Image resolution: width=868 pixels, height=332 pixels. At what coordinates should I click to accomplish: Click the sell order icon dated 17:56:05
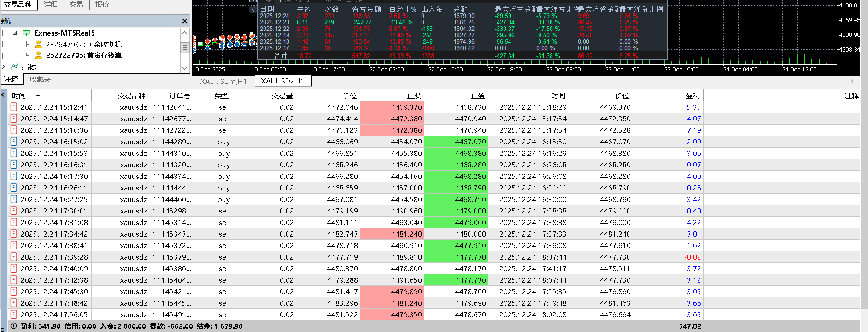(x=13, y=314)
